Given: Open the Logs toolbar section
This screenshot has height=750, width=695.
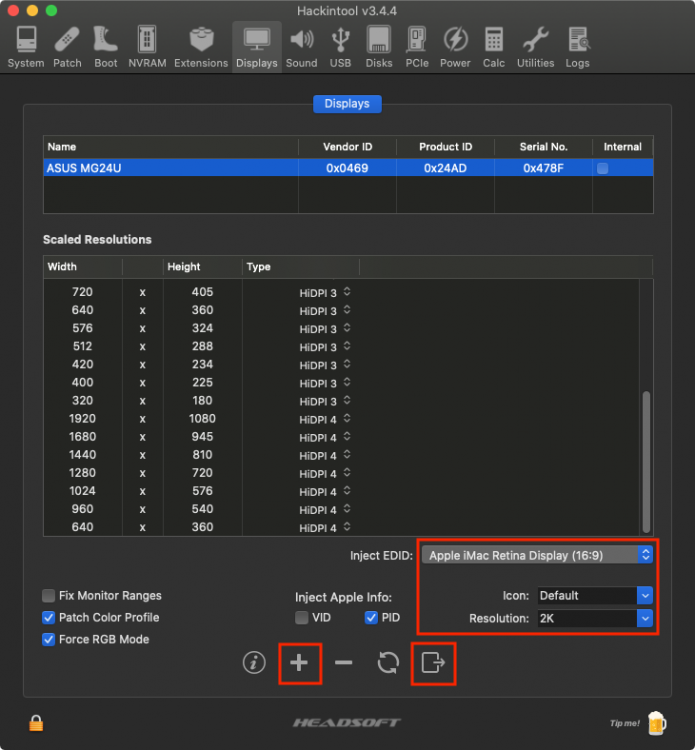Looking at the screenshot, I should [577, 47].
